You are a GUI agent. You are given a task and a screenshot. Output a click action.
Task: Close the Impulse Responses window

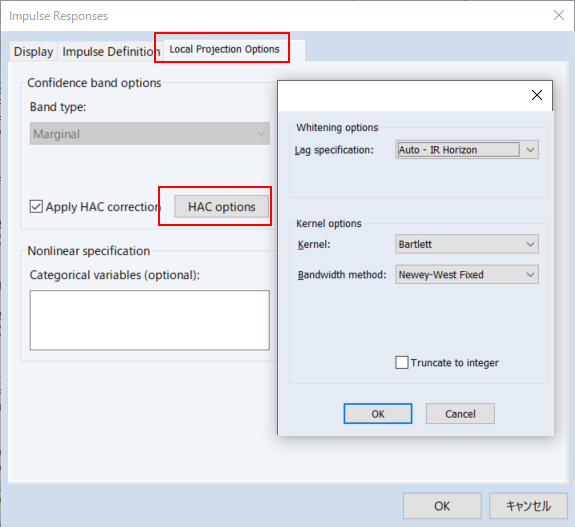click(x=559, y=15)
